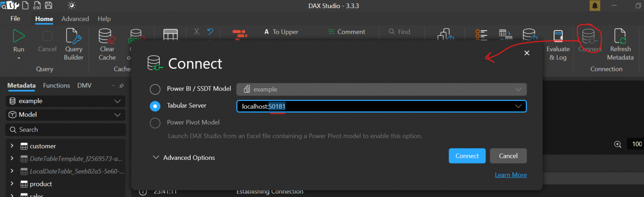Click the Run query play icon
Viewport: 644px width, 197px height.
(19, 36)
